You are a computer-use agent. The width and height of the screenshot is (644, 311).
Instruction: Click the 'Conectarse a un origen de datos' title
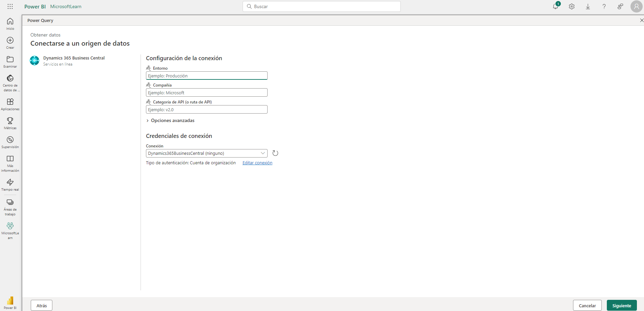(80, 43)
